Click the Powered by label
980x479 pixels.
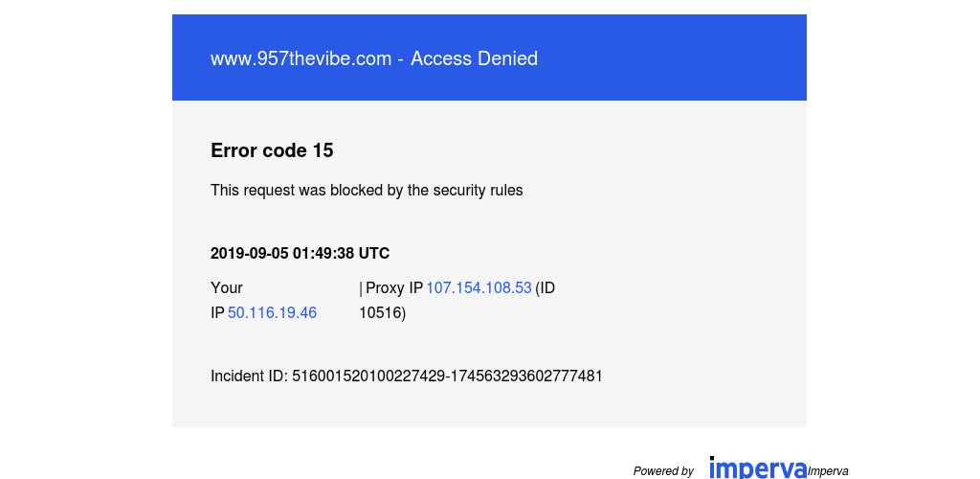coord(663,471)
